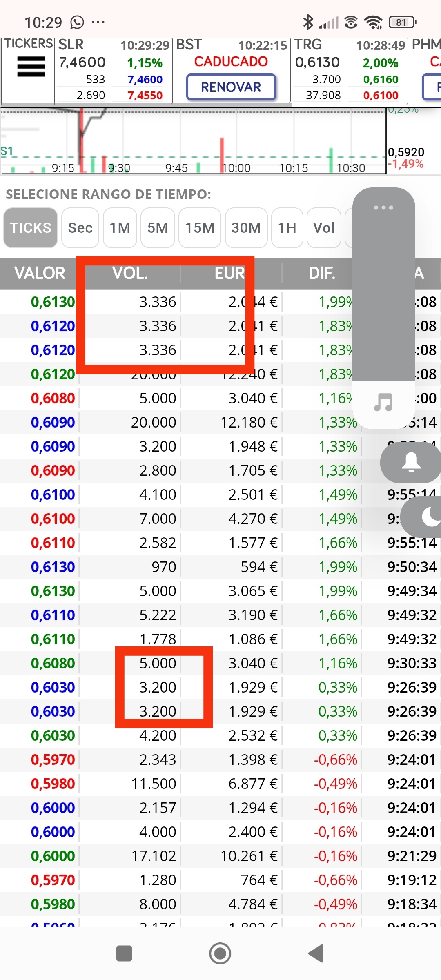Tap the 10:00 red volume bar on chart

[x=222, y=155]
